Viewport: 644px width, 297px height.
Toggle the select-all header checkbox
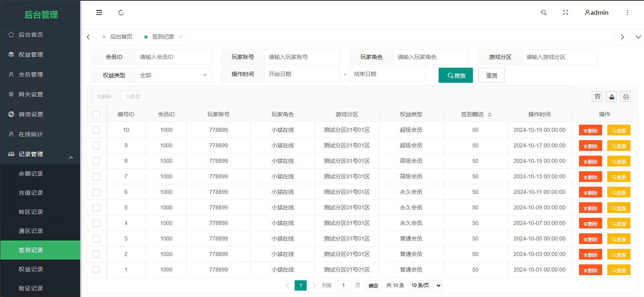(x=96, y=115)
